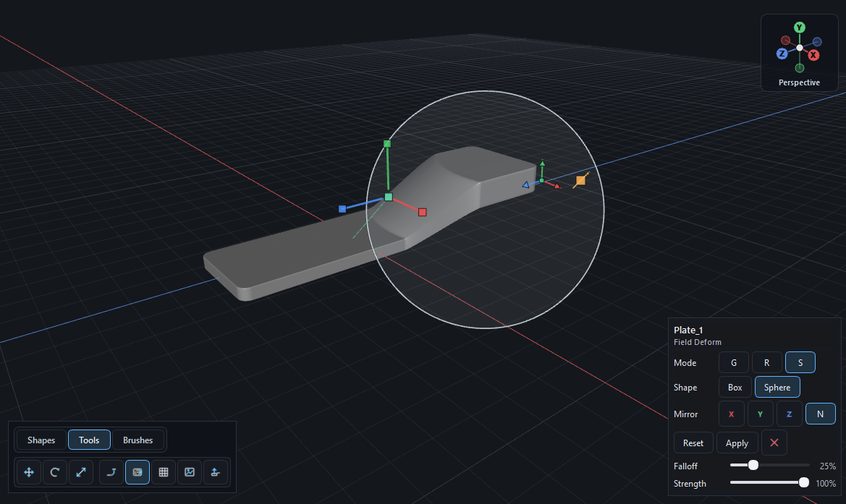Select the upward-arrow extrude tool icon
This screenshot has height=504, width=846.
[x=215, y=472]
